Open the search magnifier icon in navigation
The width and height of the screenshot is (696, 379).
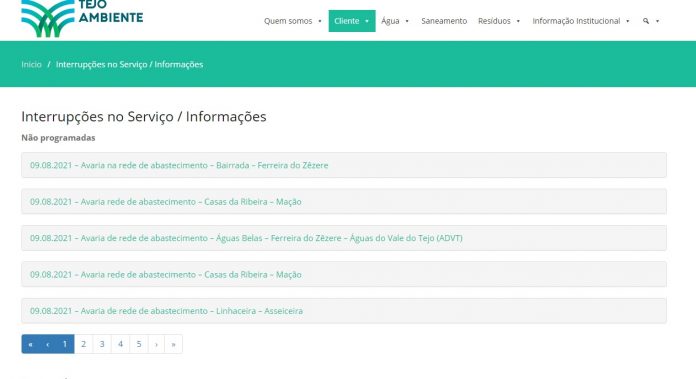[645, 21]
